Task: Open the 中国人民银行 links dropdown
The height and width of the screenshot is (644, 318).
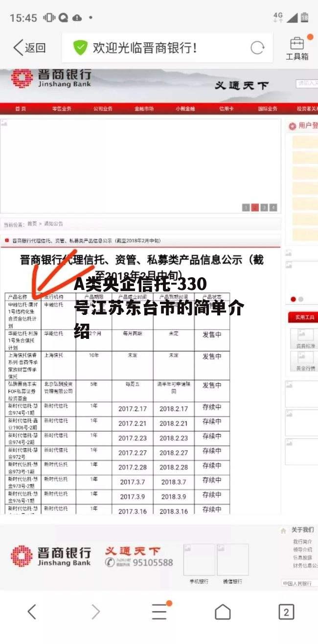Action: click(x=299, y=583)
